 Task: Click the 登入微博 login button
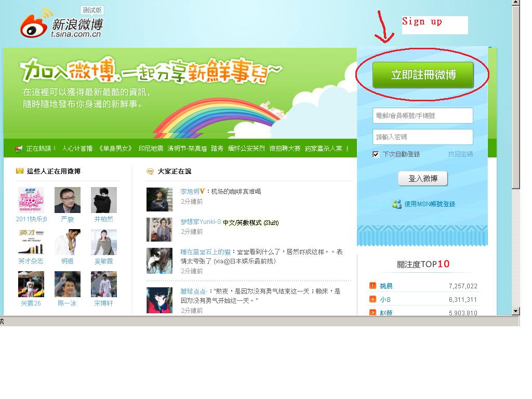coord(423,179)
